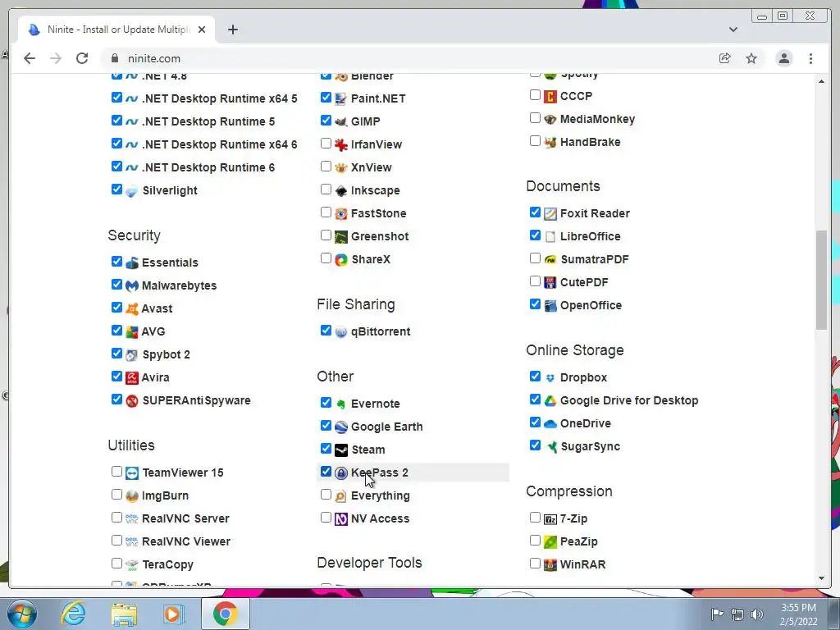The width and height of the screenshot is (840, 630).
Task: Click the Google Drive for Desktop icon
Action: (x=550, y=400)
